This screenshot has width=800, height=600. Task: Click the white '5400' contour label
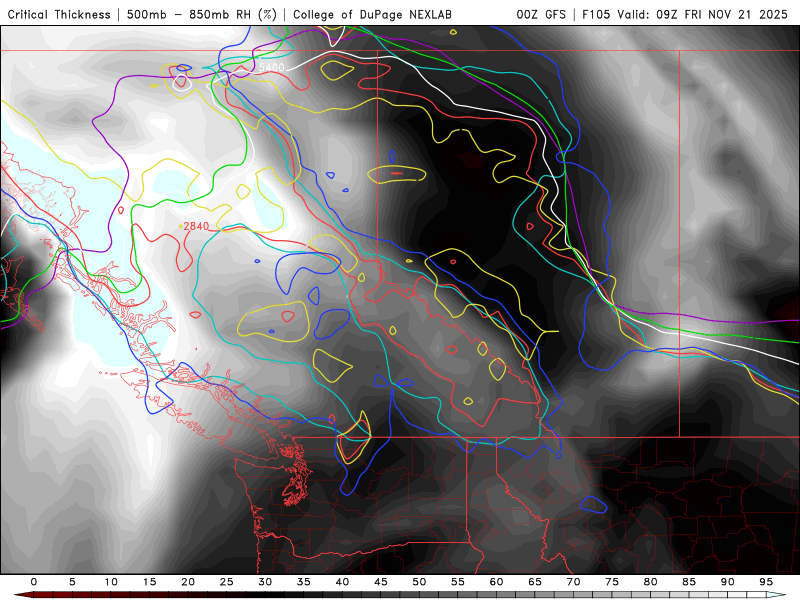(272, 68)
